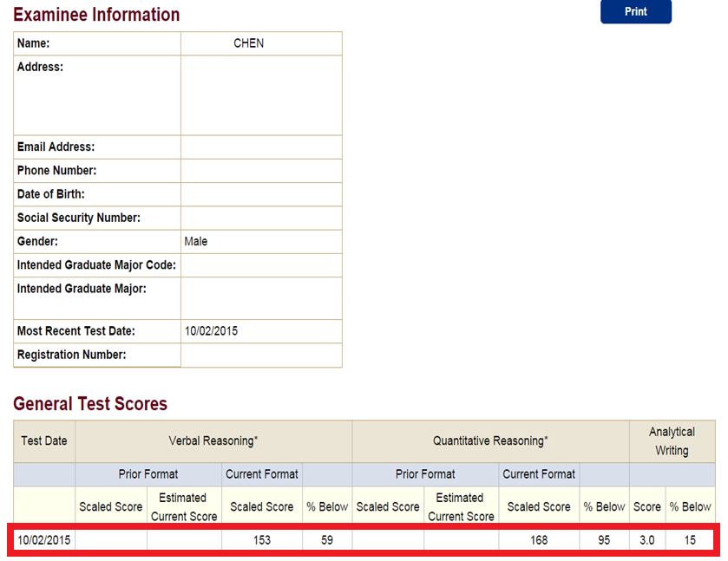The image size is (728, 561).
Task: Click the General Test Scores heading
Action: [90, 404]
